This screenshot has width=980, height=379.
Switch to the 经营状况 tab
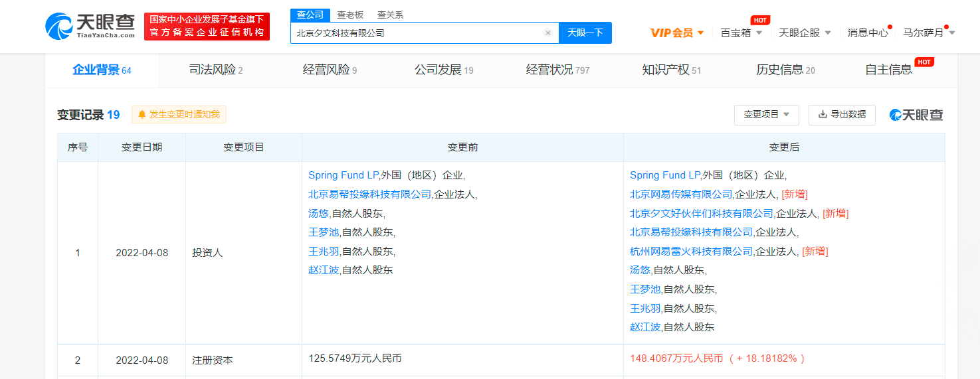[557, 70]
